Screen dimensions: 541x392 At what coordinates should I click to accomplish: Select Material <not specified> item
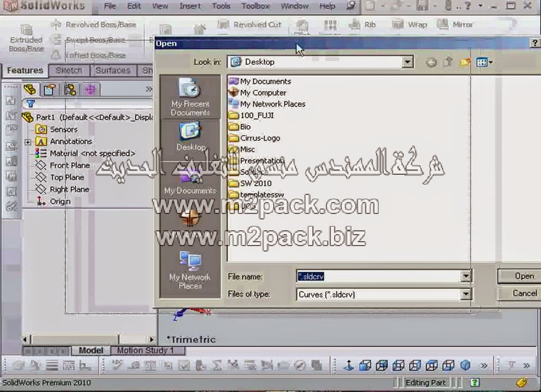pos(85,153)
